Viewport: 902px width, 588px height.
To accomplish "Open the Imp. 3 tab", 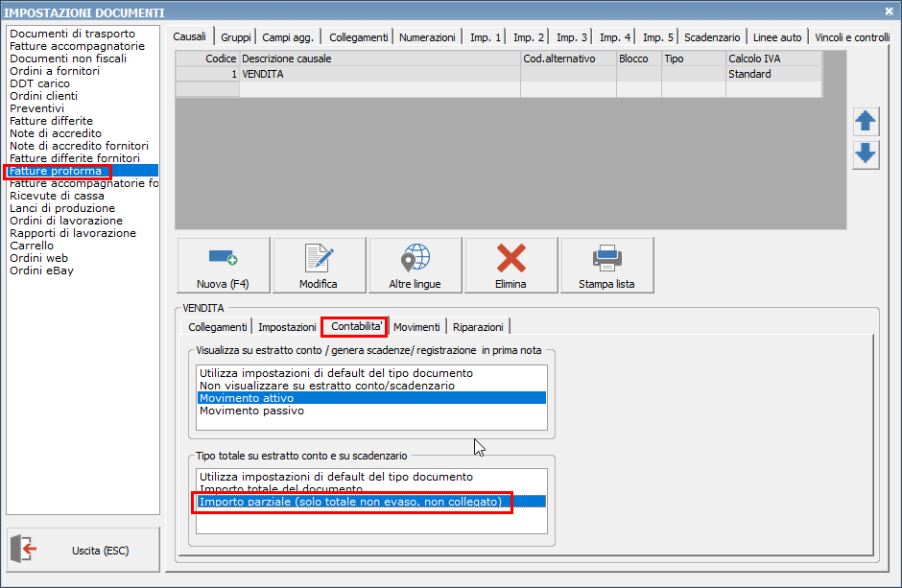I will [x=571, y=37].
